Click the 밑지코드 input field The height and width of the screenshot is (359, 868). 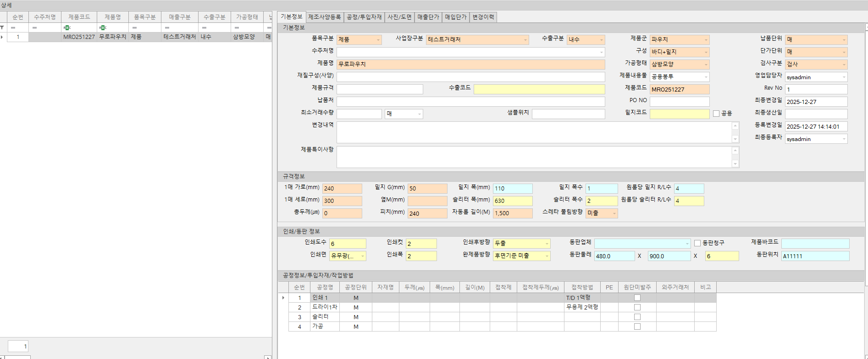coord(680,114)
